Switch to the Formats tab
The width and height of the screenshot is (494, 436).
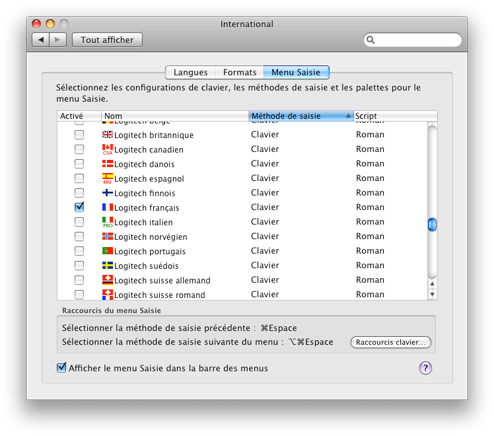pos(240,72)
